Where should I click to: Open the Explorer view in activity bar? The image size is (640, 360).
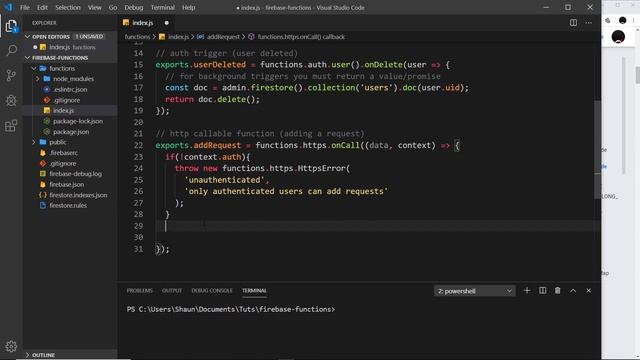pos(11,27)
